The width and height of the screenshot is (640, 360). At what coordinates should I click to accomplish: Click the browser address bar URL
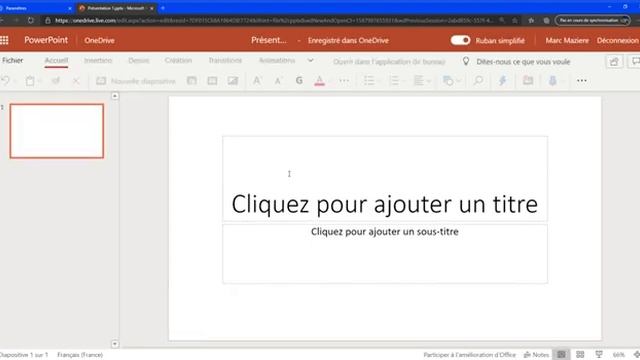click(x=273, y=20)
